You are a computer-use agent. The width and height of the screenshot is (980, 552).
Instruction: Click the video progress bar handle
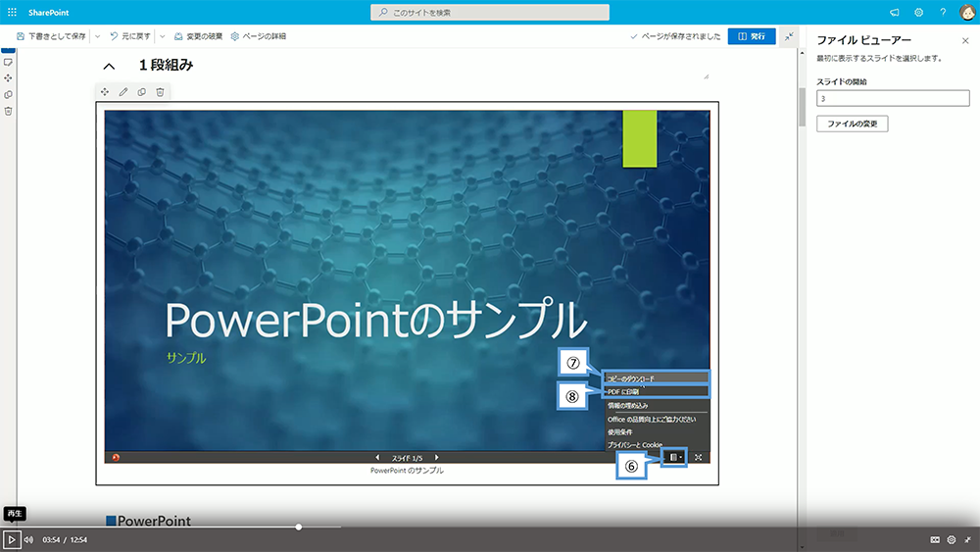point(299,527)
